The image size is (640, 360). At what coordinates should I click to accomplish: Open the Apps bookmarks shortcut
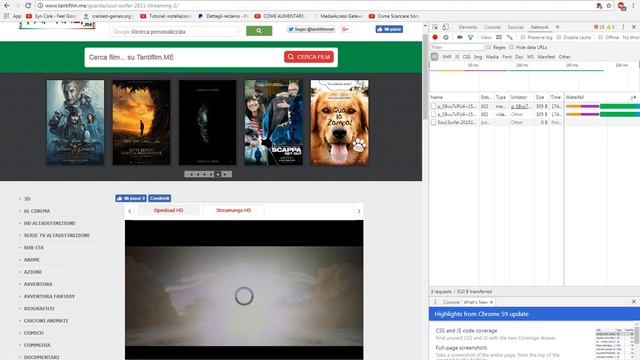click(13, 16)
